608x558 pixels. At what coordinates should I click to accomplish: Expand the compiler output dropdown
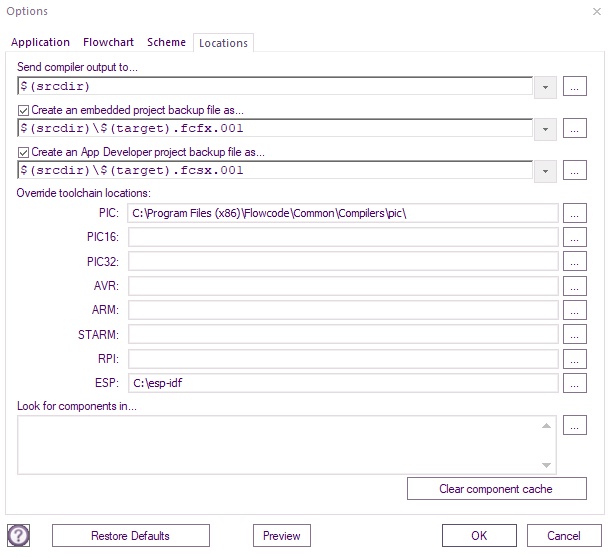[545, 87]
